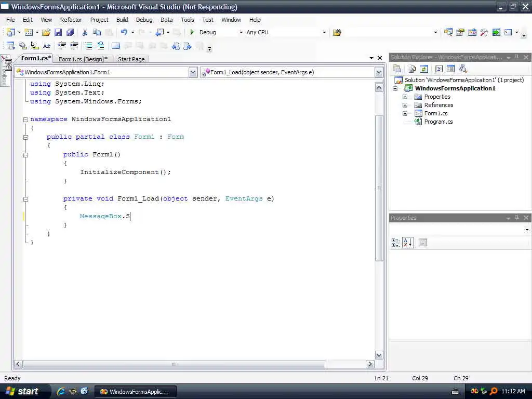Click the taskbar clock showing 11:12 AM
Image resolution: width=532 pixels, height=399 pixels.
pos(513,391)
